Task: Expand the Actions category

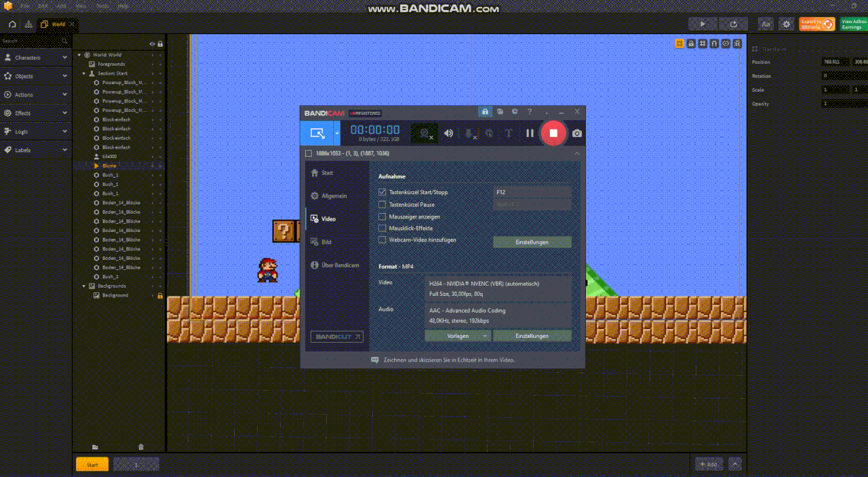Action: pyautogui.click(x=35, y=94)
